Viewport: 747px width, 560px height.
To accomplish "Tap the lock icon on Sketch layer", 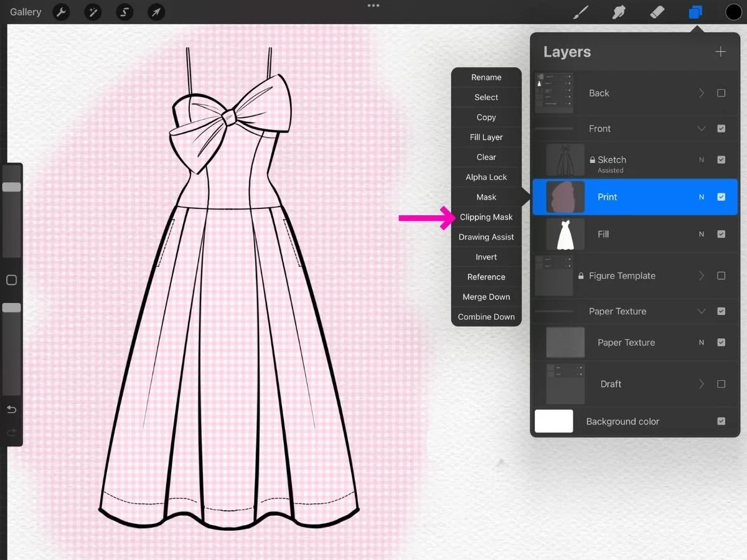I will (593, 160).
